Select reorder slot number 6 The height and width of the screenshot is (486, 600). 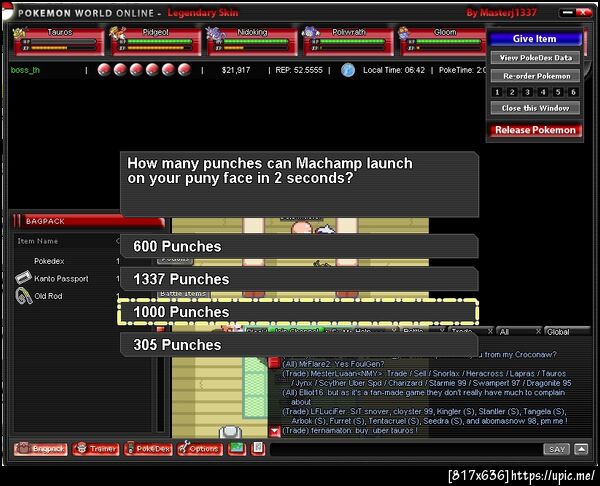(573, 92)
